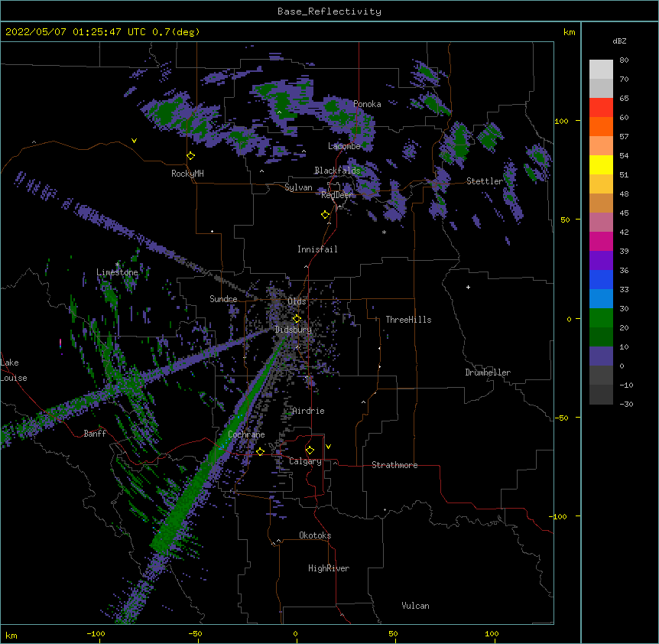The height and width of the screenshot is (644, 659).
Task: Click the legend value 80
Action: 624,60
